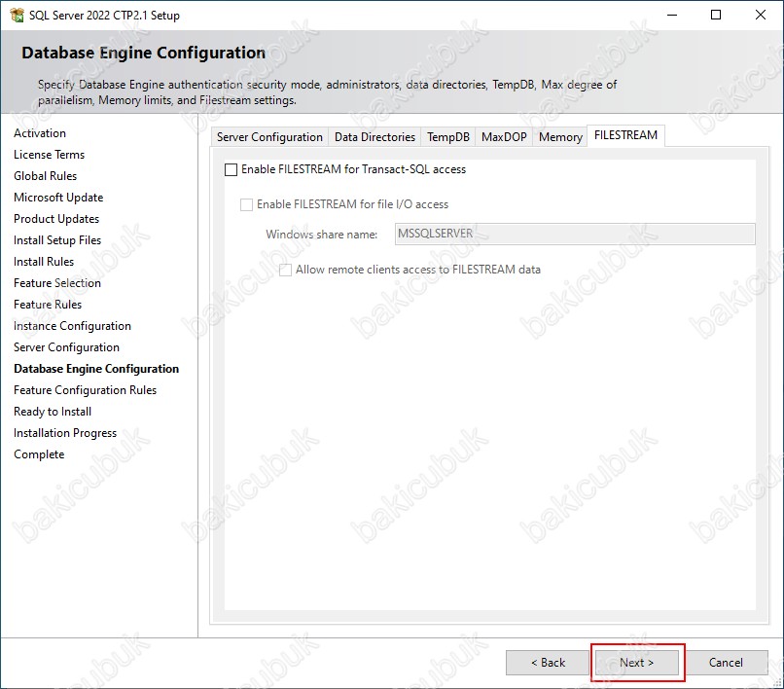Select Feature Selection in the step list
Screen dimensions: 784x689
click(57, 283)
